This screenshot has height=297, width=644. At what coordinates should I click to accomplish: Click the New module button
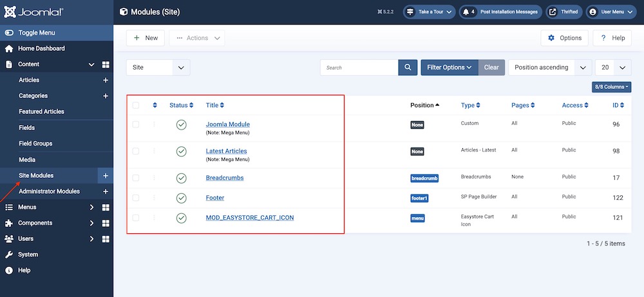[146, 38]
